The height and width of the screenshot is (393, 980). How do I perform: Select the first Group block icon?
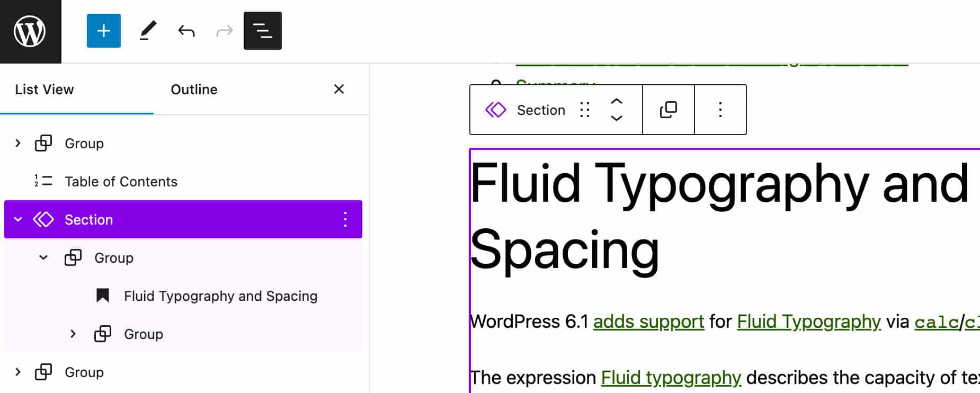tap(43, 143)
